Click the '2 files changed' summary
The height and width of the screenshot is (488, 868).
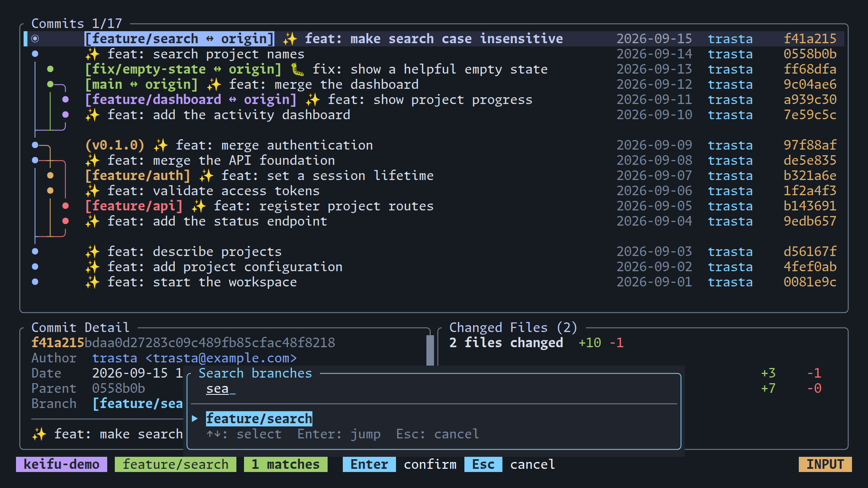click(x=506, y=343)
